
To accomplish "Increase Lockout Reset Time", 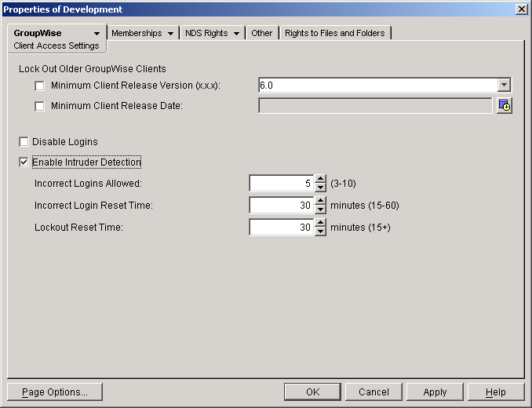I will [320, 223].
